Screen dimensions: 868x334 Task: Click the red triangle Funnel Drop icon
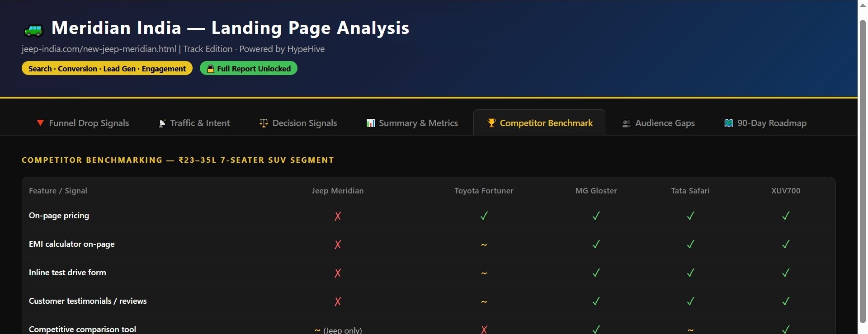40,123
